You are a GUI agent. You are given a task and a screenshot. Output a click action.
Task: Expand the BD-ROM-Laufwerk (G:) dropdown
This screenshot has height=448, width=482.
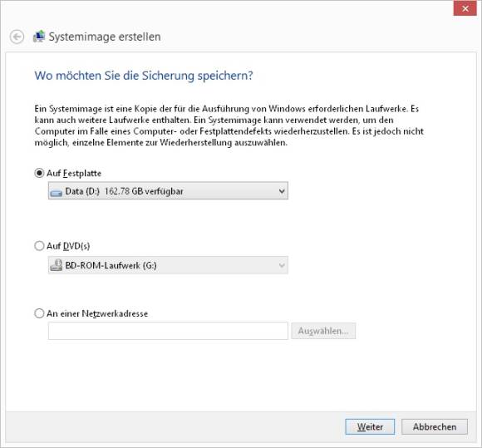[168, 265]
